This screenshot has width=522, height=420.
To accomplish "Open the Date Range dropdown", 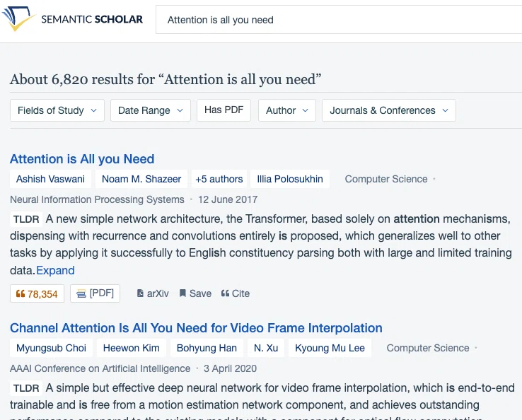I will click(x=151, y=110).
